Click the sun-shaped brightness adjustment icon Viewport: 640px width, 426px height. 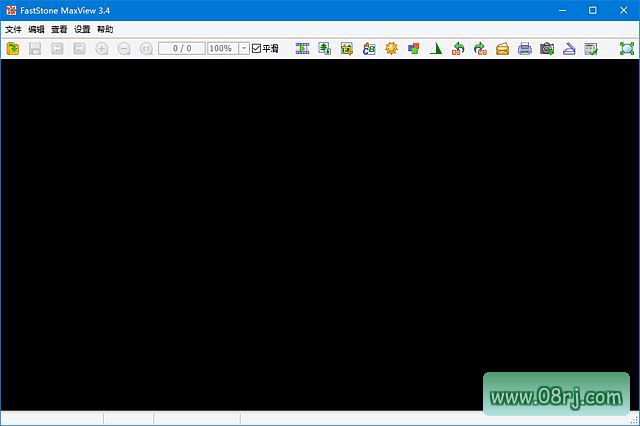point(391,48)
